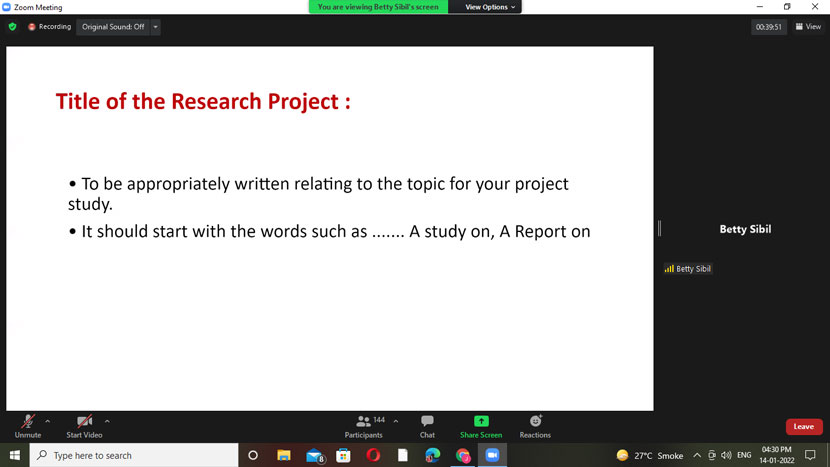
Task: Click the side panel divider handle
Action: (x=660, y=228)
